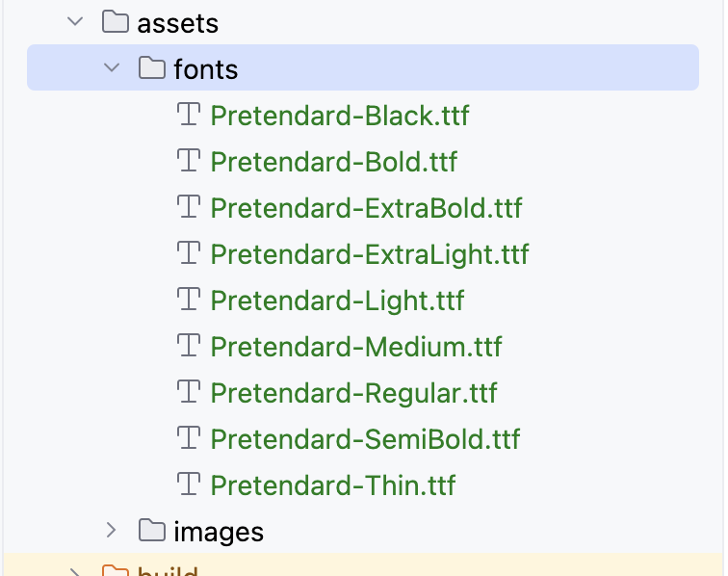This screenshot has width=728, height=576.
Task: Select the Pretendard-ExtraLight.ttf file
Action: pyautogui.click(x=369, y=253)
